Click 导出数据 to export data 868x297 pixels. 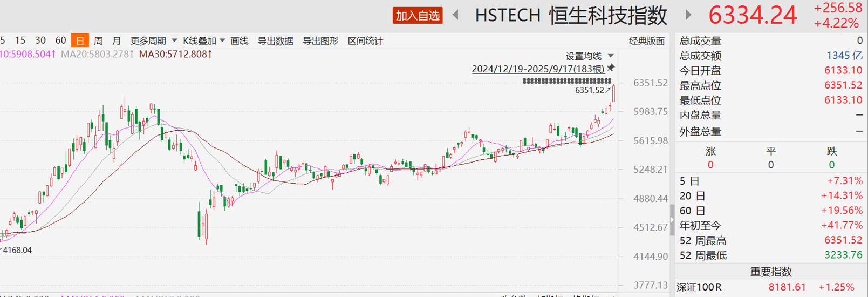(x=275, y=41)
